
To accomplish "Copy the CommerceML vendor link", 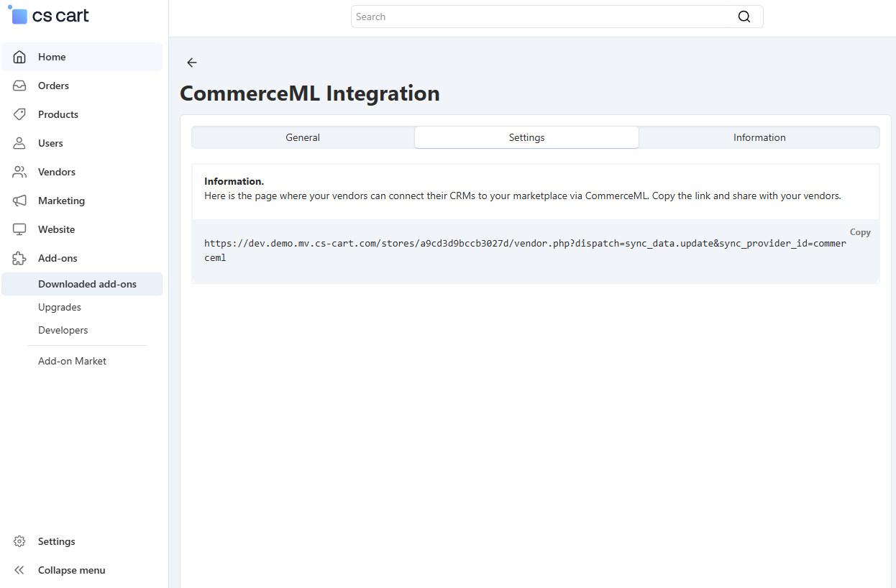I will click(860, 232).
